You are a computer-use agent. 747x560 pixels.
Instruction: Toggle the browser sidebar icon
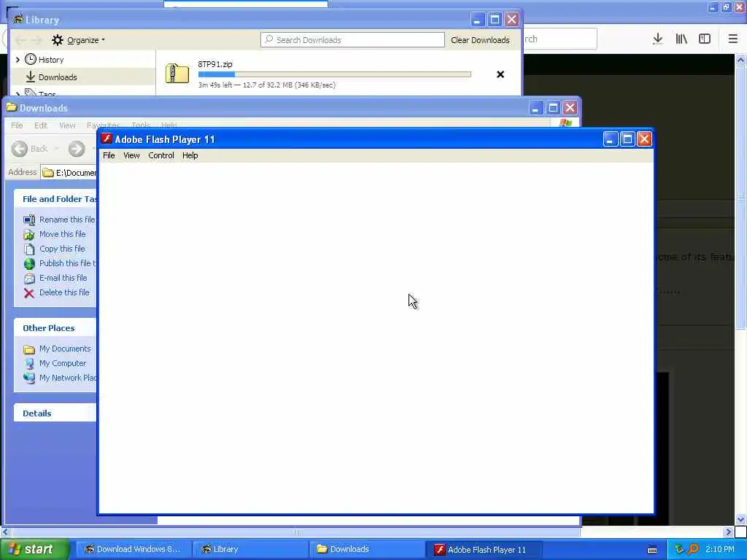[705, 39]
